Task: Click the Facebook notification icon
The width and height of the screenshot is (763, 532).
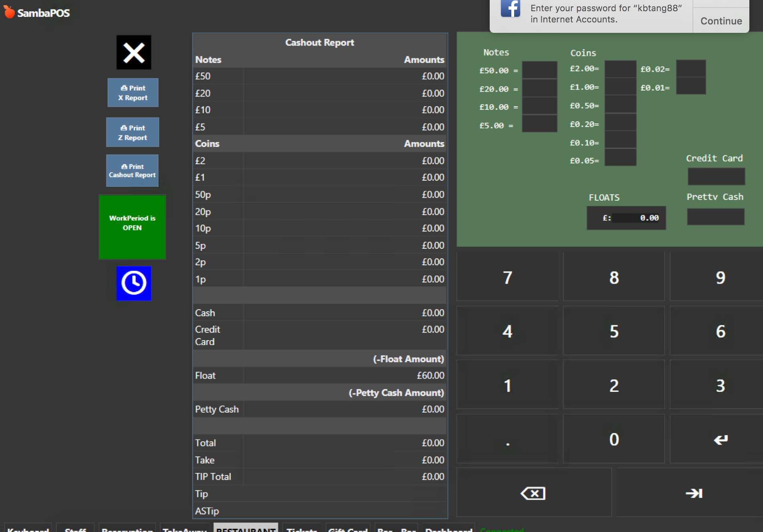Action: click(x=510, y=9)
